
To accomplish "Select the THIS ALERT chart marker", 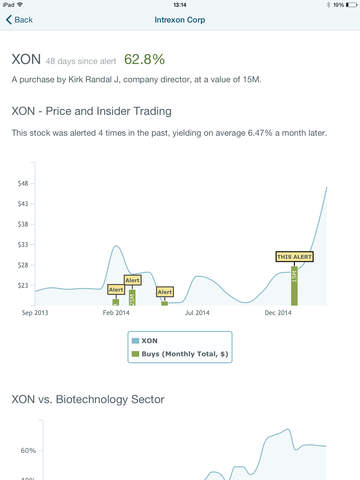I will (294, 257).
